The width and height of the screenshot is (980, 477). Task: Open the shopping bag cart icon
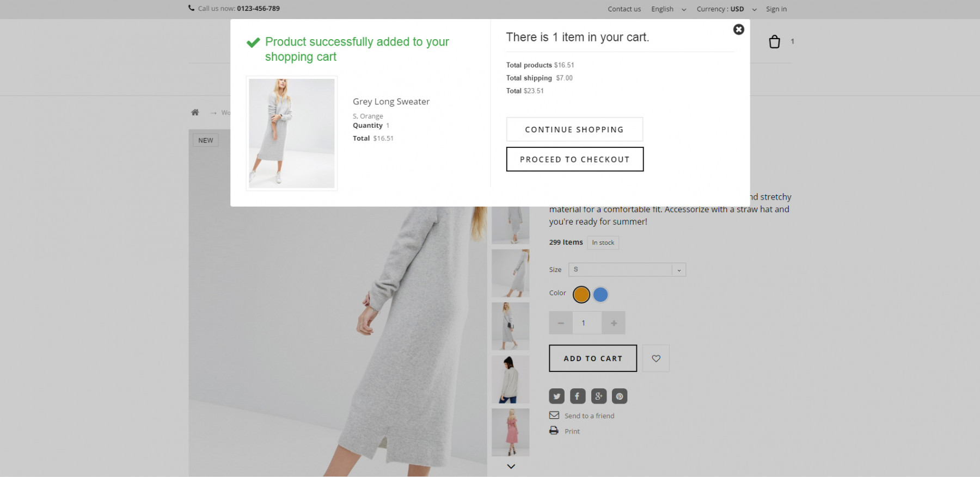point(774,42)
